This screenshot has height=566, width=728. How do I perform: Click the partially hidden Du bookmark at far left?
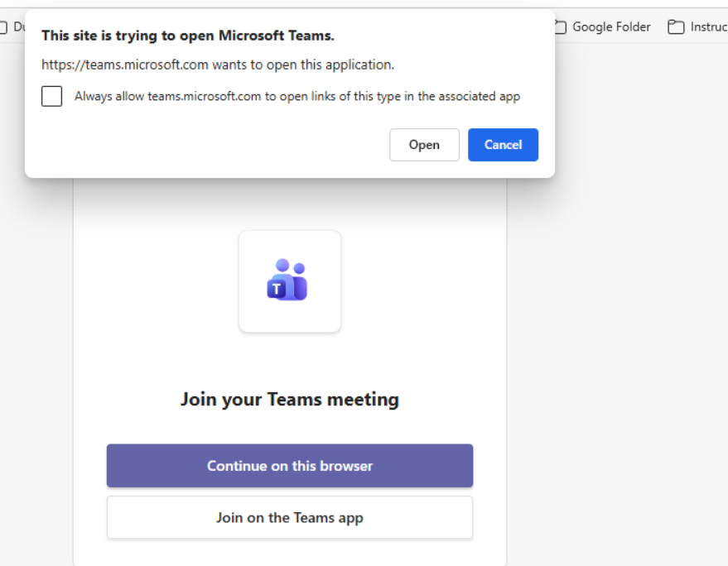click(x=15, y=27)
